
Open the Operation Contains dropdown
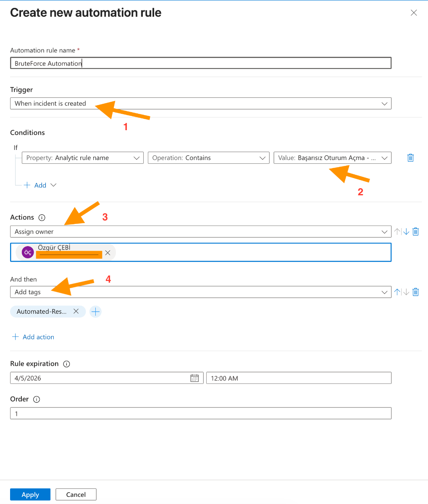click(x=208, y=157)
